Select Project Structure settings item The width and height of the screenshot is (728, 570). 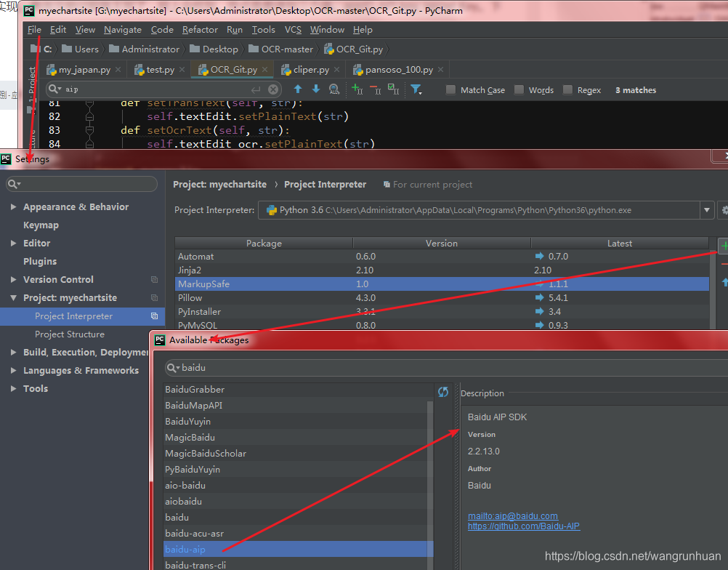[x=70, y=334]
